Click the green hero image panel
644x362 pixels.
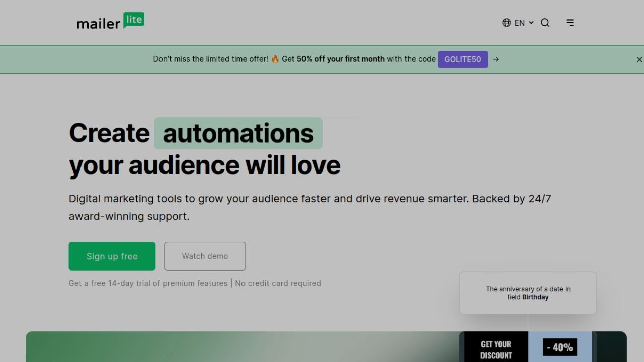[x=242, y=347]
